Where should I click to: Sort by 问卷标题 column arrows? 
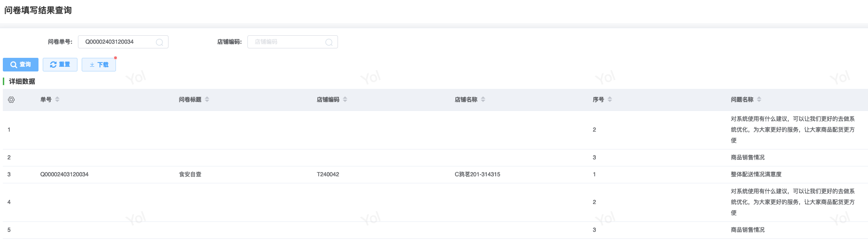click(x=207, y=100)
